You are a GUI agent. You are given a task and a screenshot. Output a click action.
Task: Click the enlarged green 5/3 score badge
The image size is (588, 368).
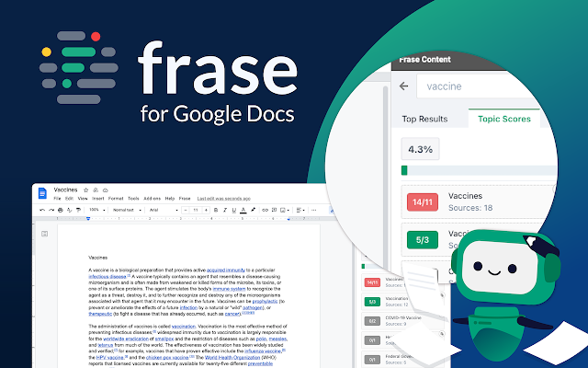423,240
